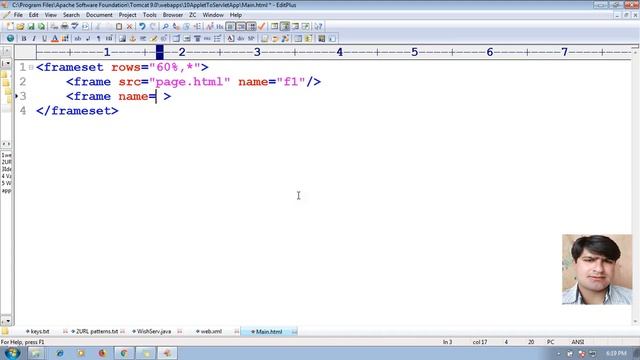Place cursor on the "page.html" text

tap(190, 82)
